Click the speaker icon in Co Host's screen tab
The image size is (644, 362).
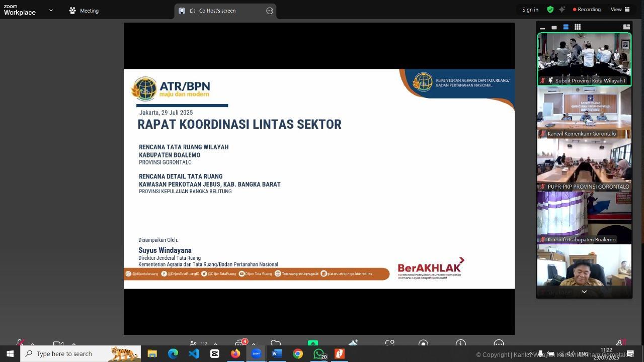click(x=192, y=11)
